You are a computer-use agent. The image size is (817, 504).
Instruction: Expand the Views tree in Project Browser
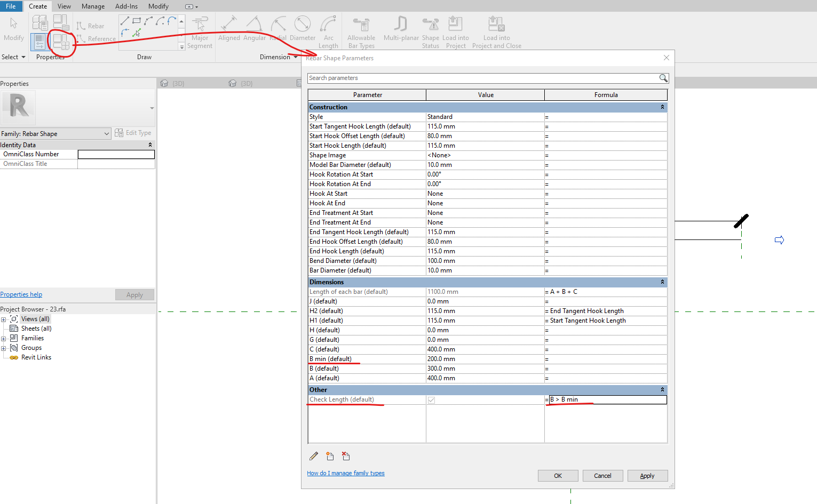[x=4, y=318]
